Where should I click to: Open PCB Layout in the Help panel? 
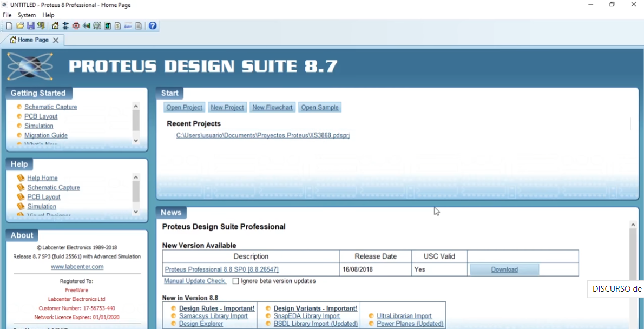pos(43,197)
